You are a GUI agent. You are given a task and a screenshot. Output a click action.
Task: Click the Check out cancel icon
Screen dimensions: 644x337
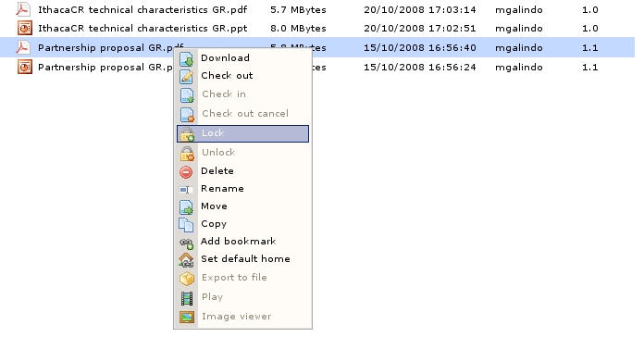pos(187,114)
